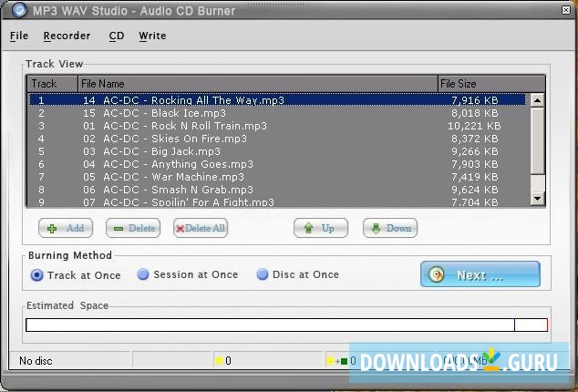This screenshot has height=392, width=578.
Task: Click the file size 8,372 KB
Action: 475,139
